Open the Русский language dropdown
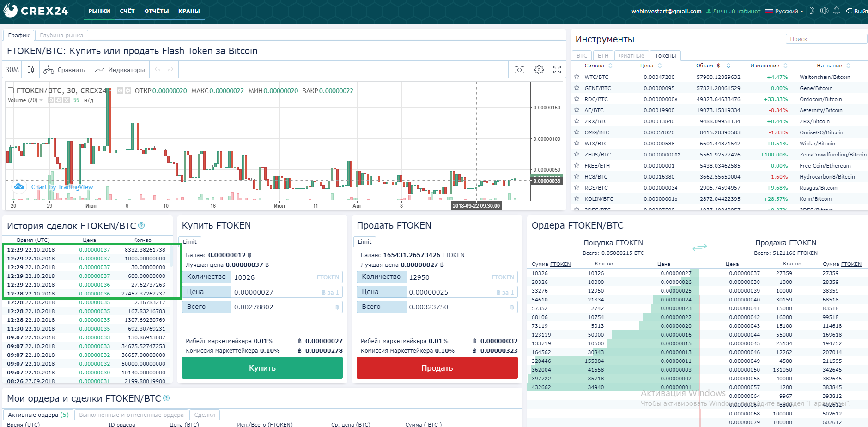Image resolution: width=868 pixels, height=427 pixels. (784, 11)
